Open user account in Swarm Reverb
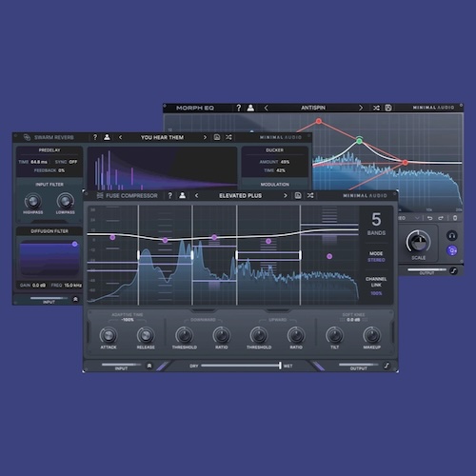 (x=108, y=137)
